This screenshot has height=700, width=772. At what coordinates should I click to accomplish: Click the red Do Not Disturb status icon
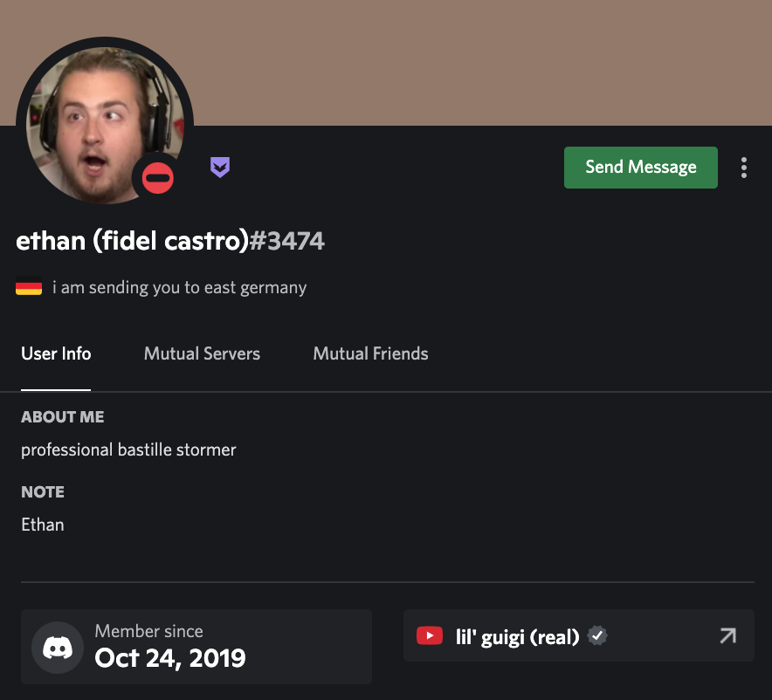point(158,179)
